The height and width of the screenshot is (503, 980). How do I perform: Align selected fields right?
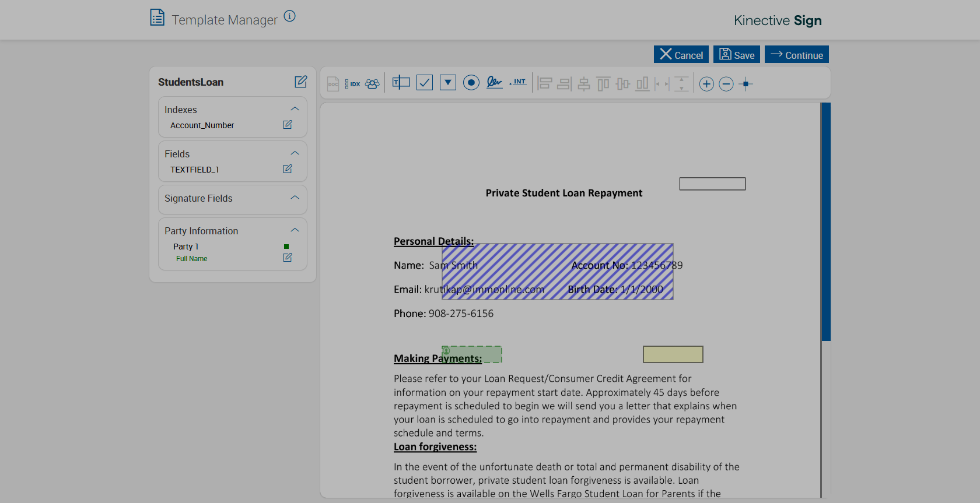click(564, 84)
